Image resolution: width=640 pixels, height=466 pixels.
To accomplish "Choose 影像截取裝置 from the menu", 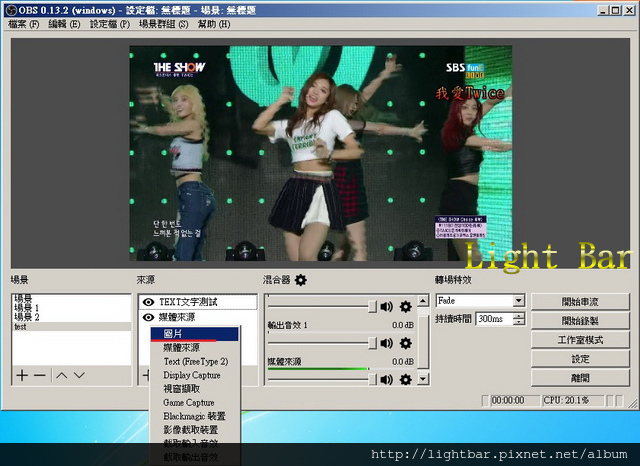I will point(194,430).
